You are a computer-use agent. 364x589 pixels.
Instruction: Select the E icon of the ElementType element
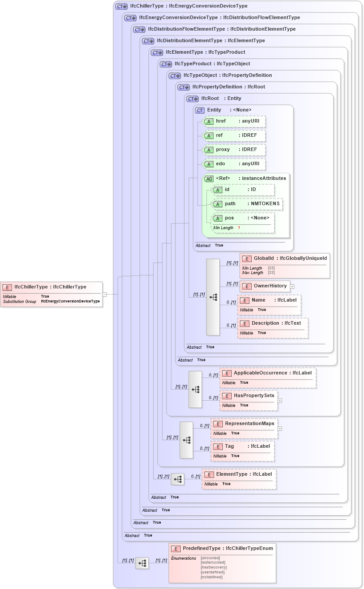(208, 474)
